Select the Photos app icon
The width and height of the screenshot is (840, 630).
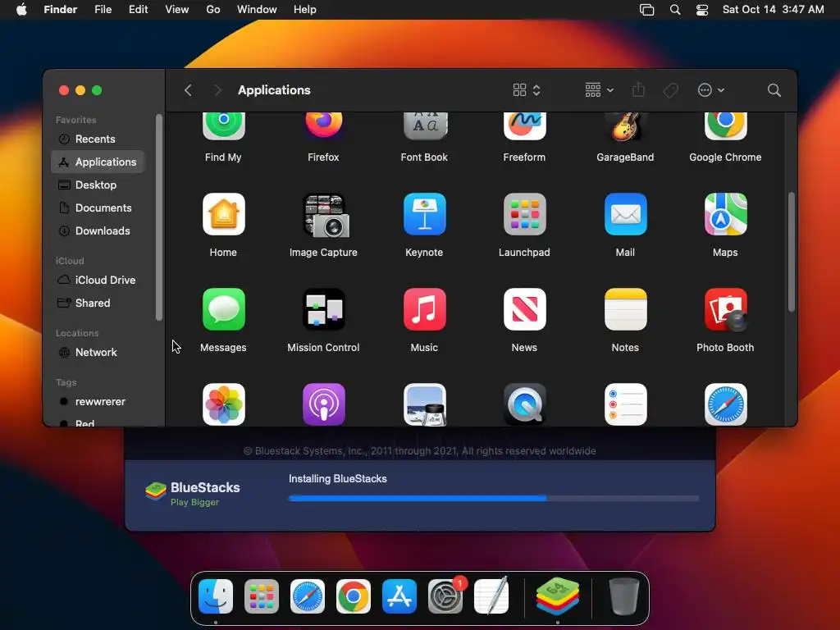[x=223, y=404]
